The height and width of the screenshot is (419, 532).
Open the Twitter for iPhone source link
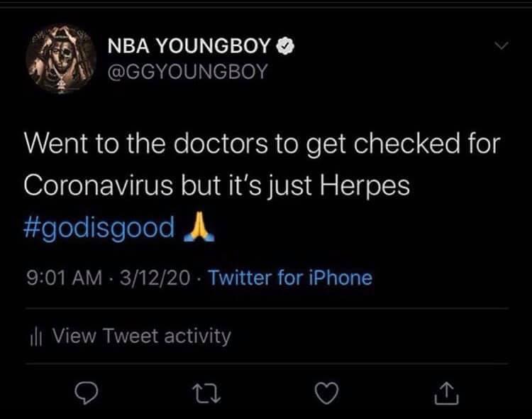click(x=290, y=278)
